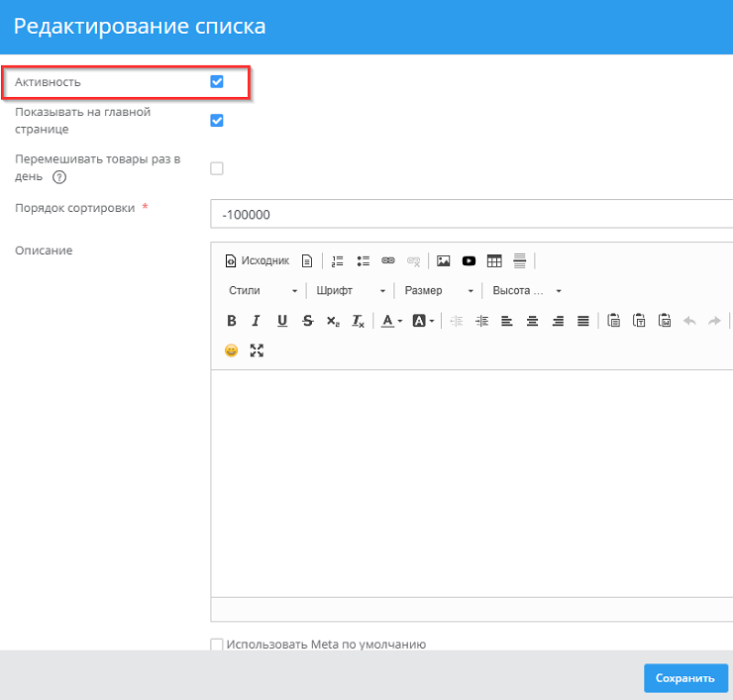The width and height of the screenshot is (733, 700).
Task: Open the Стили dropdown
Action: pyautogui.click(x=262, y=291)
